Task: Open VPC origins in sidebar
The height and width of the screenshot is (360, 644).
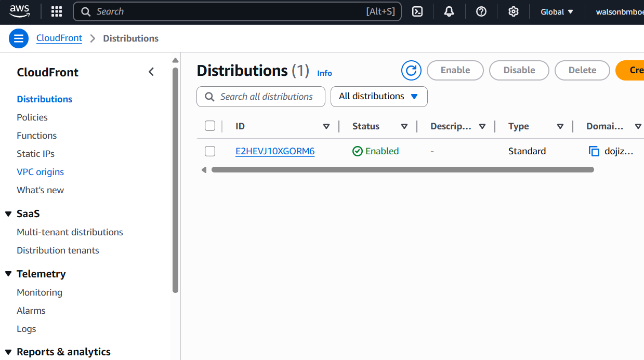Action: [x=41, y=172]
